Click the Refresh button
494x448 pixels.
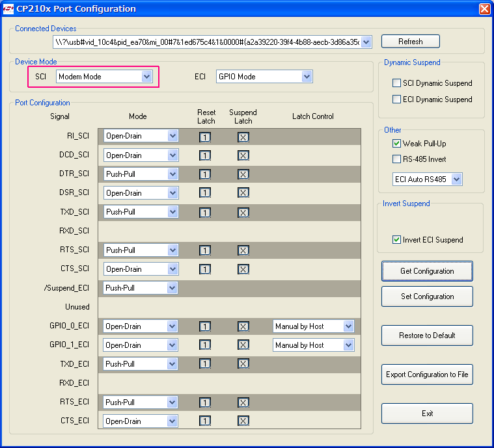[x=411, y=41]
